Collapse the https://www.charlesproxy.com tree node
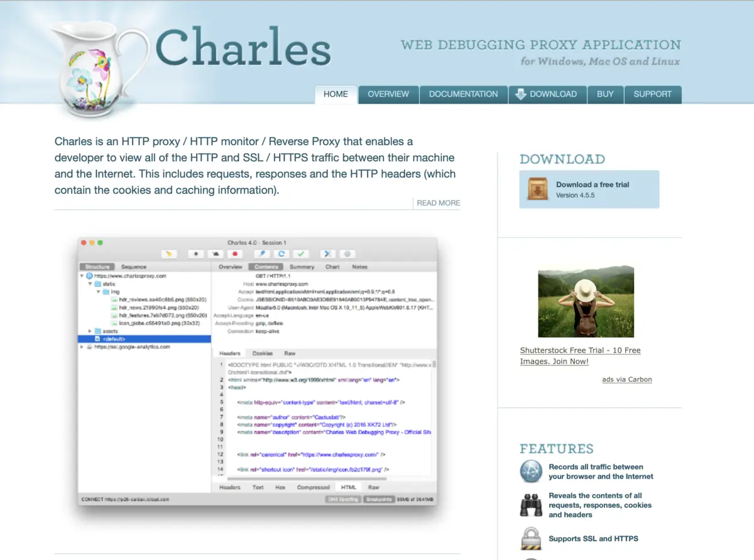Screen dimensions: 754x560 click(x=82, y=276)
